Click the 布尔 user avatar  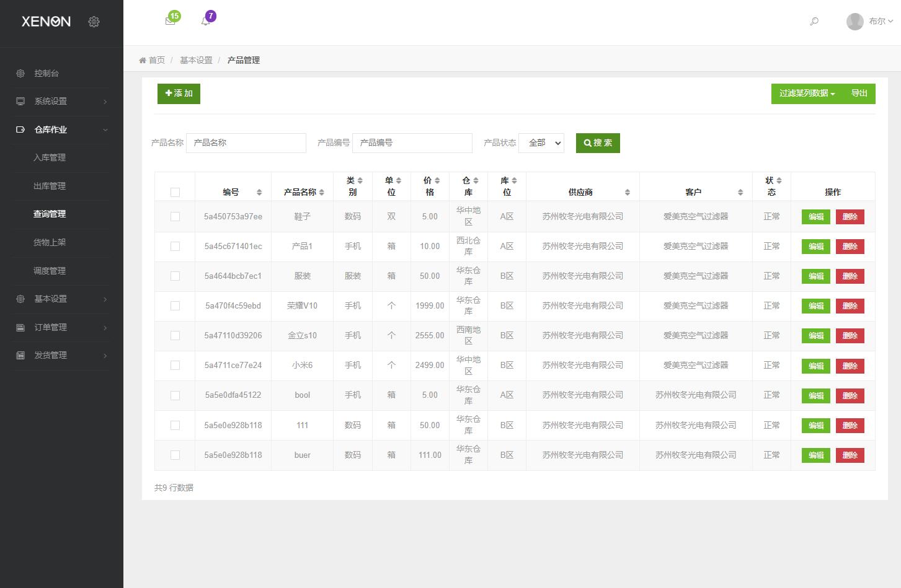854,22
